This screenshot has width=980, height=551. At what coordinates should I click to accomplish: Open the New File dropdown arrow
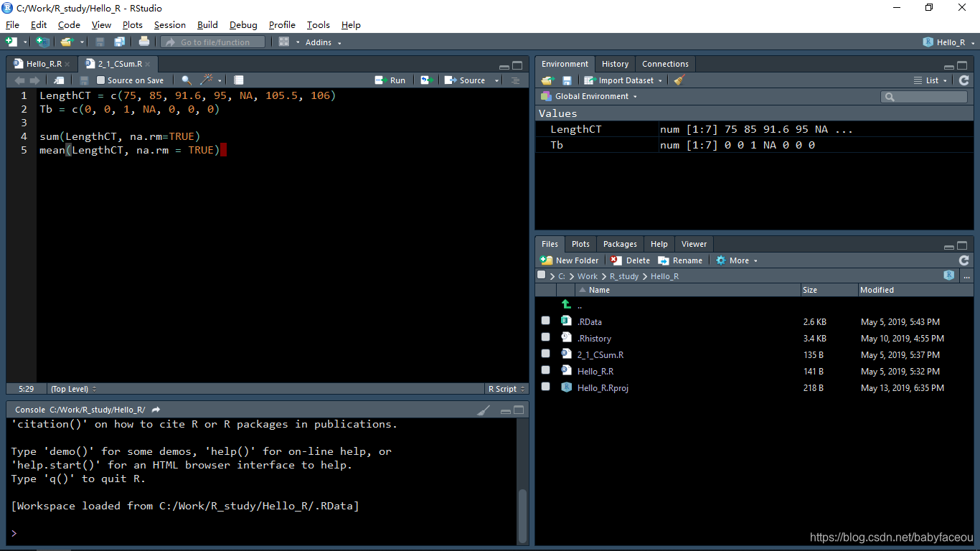(25, 43)
